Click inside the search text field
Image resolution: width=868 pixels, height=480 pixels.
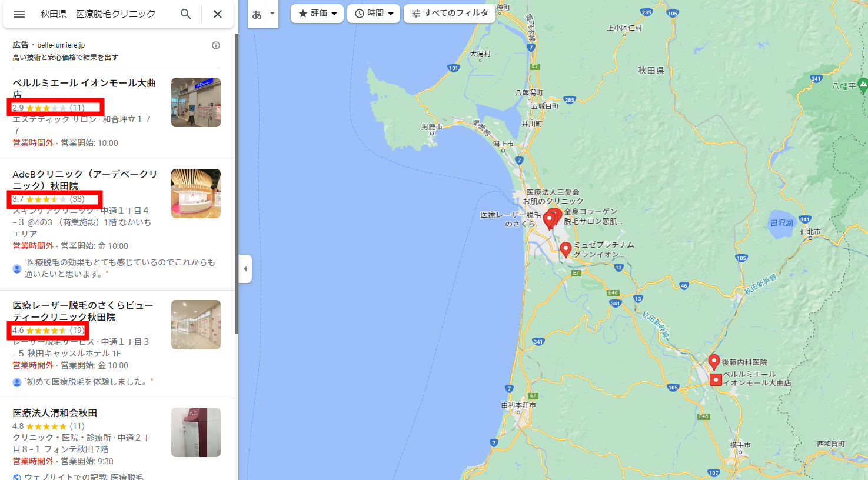(x=106, y=14)
